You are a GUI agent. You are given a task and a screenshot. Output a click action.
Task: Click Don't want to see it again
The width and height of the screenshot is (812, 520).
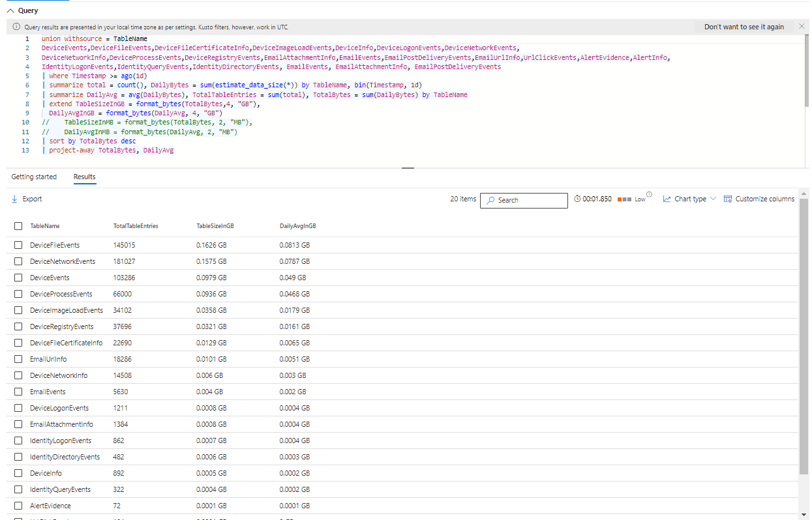point(744,27)
